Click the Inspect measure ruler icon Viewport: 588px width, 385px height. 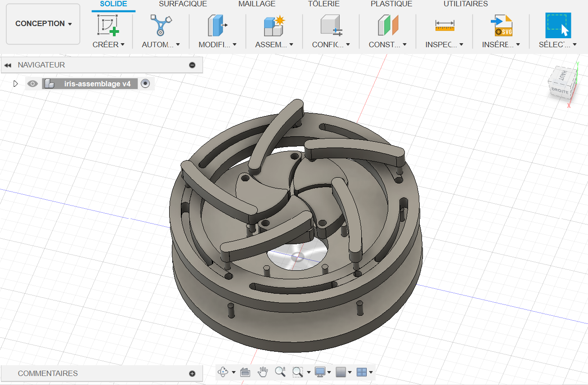(444, 25)
